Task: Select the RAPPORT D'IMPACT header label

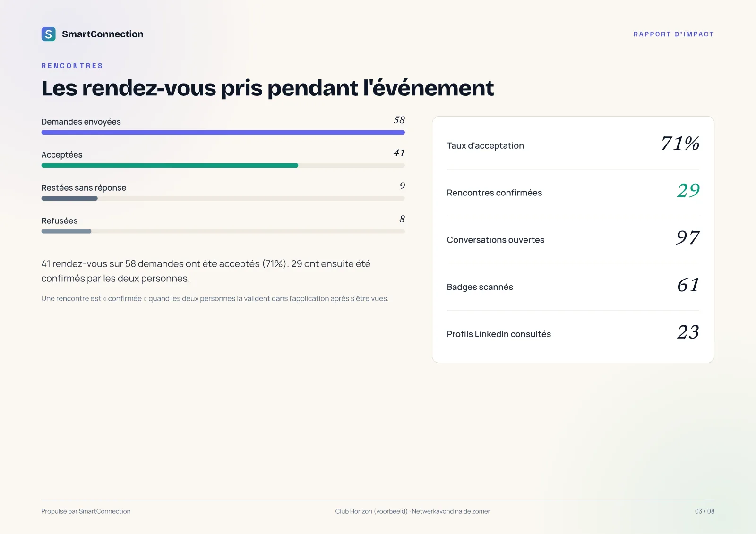Action: click(x=673, y=34)
